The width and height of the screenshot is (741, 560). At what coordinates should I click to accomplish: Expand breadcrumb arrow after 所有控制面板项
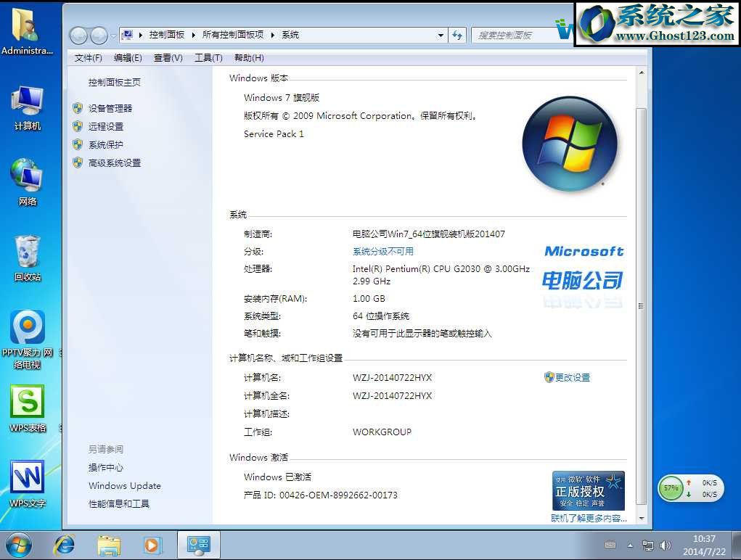pos(273,35)
